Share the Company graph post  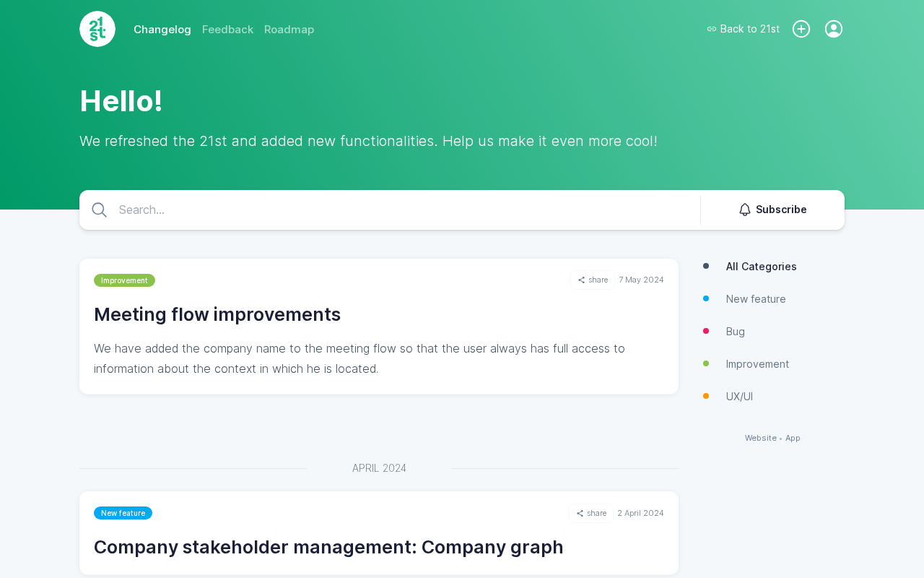tap(591, 513)
